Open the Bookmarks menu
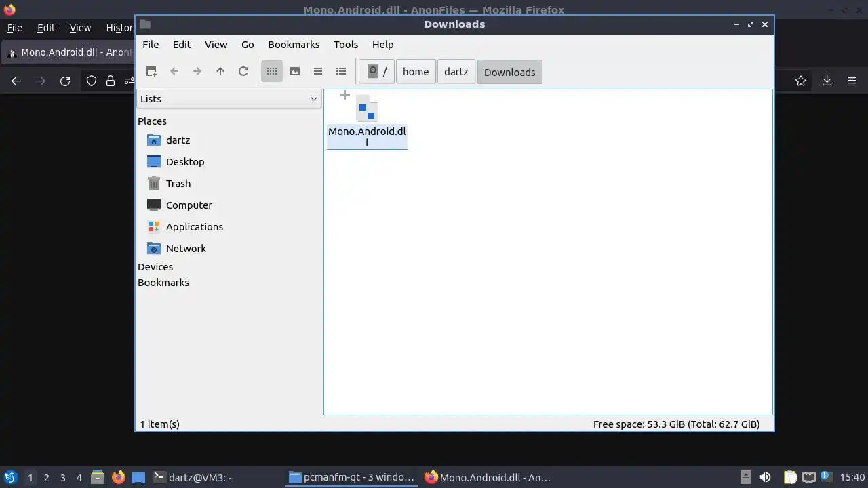Image resolution: width=868 pixels, height=488 pixels. pyautogui.click(x=294, y=44)
